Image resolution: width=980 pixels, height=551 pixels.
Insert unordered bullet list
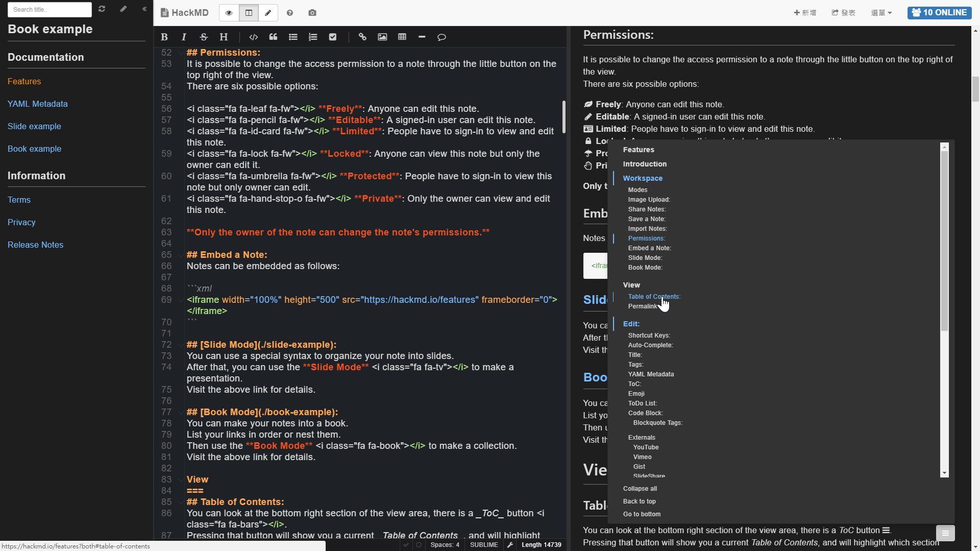pos(293,37)
